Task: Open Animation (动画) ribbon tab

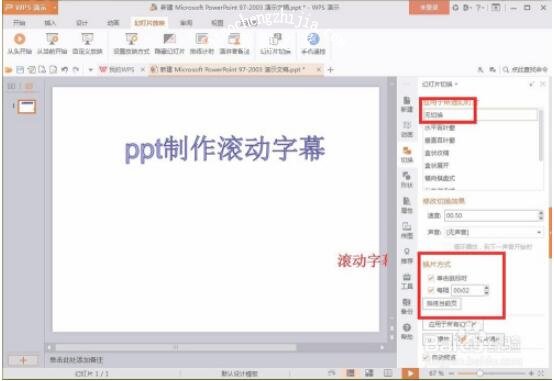Action: coord(113,23)
